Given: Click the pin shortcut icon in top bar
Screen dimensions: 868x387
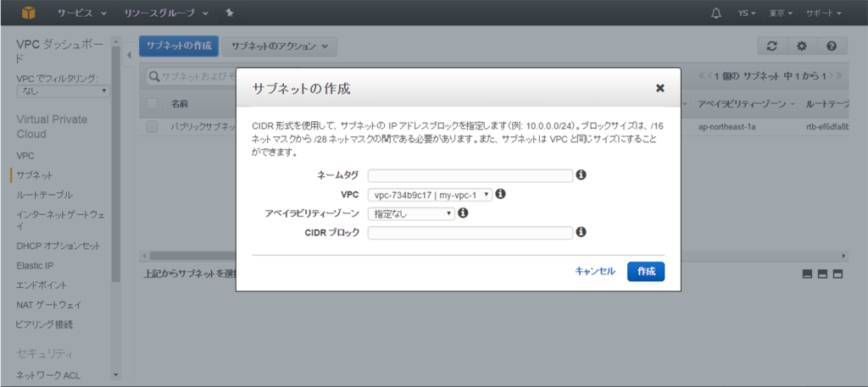Looking at the screenshot, I should point(229,14).
